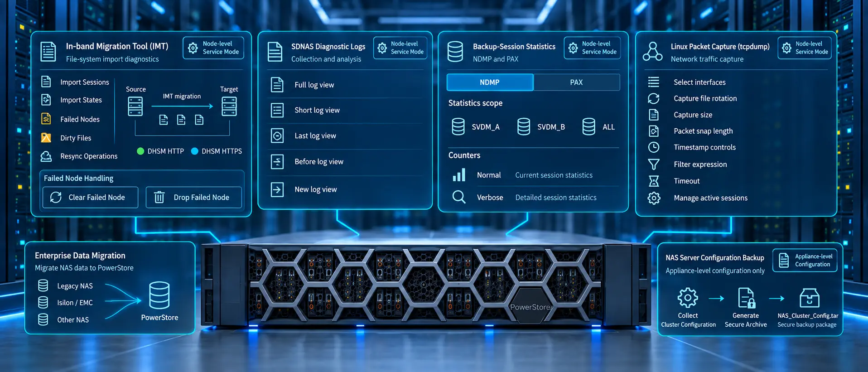Screen dimensions: 868x372
Task: Click the Import Sessions icon
Action: tap(46, 82)
